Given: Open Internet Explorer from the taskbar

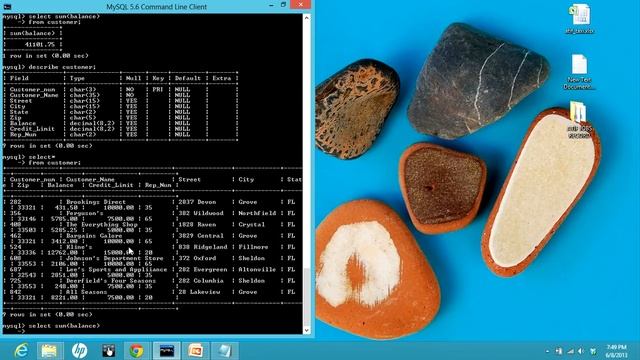Looking at the screenshot, I should coord(21,351).
